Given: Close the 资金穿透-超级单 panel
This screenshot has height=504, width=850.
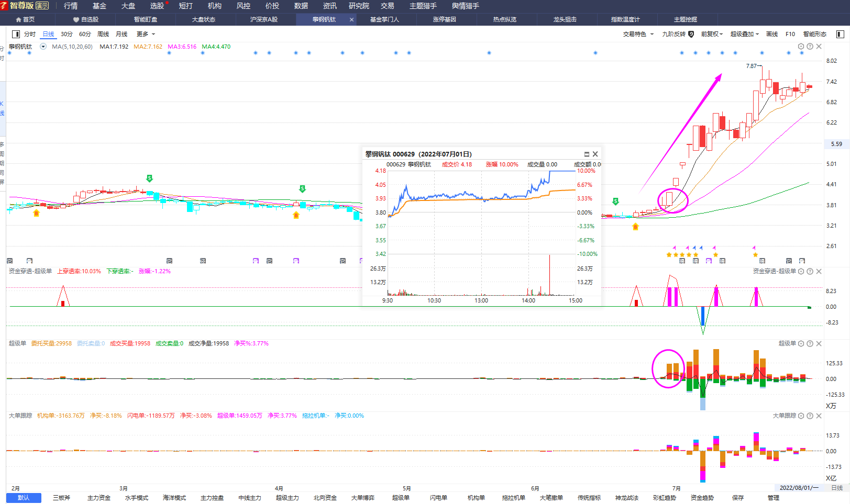Looking at the screenshot, I should (819, 271).
